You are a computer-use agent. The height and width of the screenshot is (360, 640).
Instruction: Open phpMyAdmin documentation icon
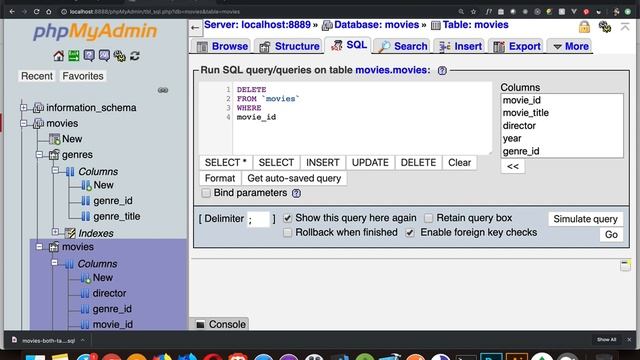pos(89,56)
